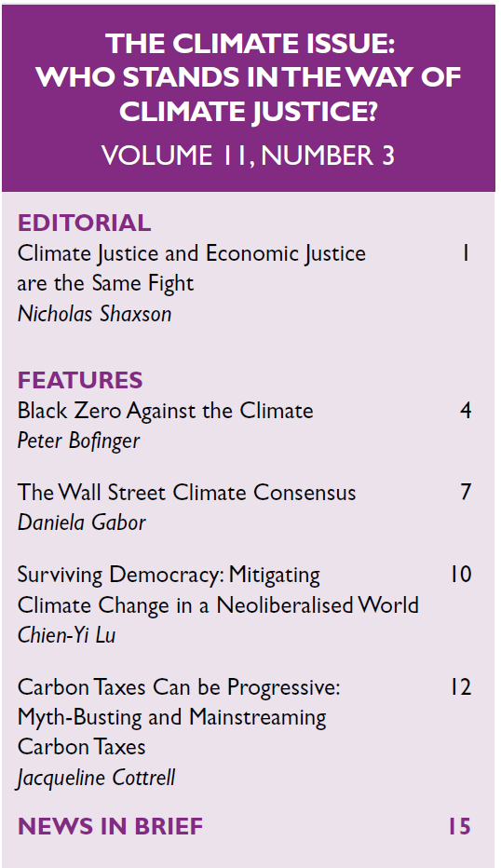The height and width of the screenshot is (868, 501).
Task: Select author name Daniela Gabor
Action: [82, 522]
